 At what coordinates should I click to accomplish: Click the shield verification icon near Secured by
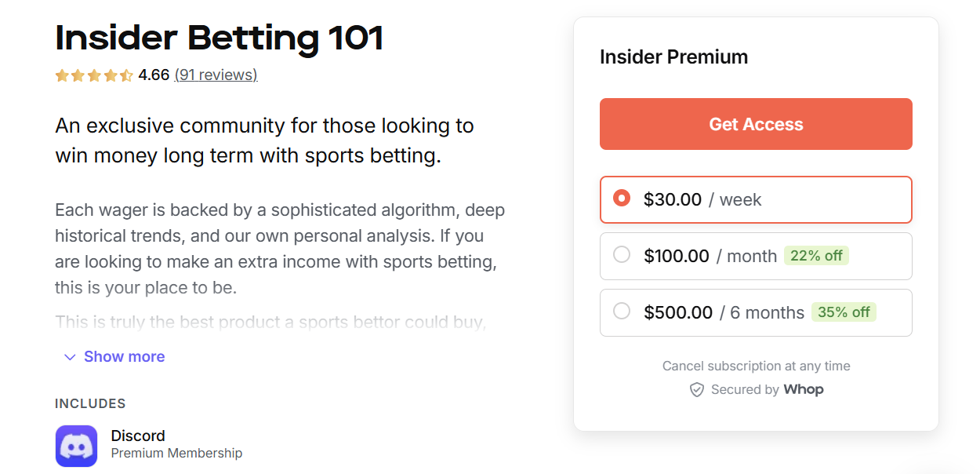[x=697, y=389]
